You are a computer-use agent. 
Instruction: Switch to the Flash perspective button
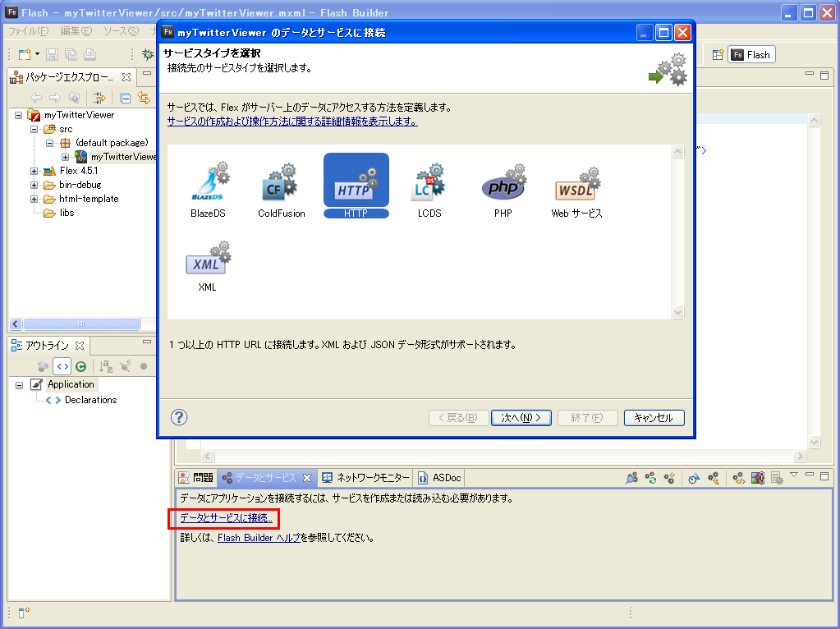click(751, 55)
